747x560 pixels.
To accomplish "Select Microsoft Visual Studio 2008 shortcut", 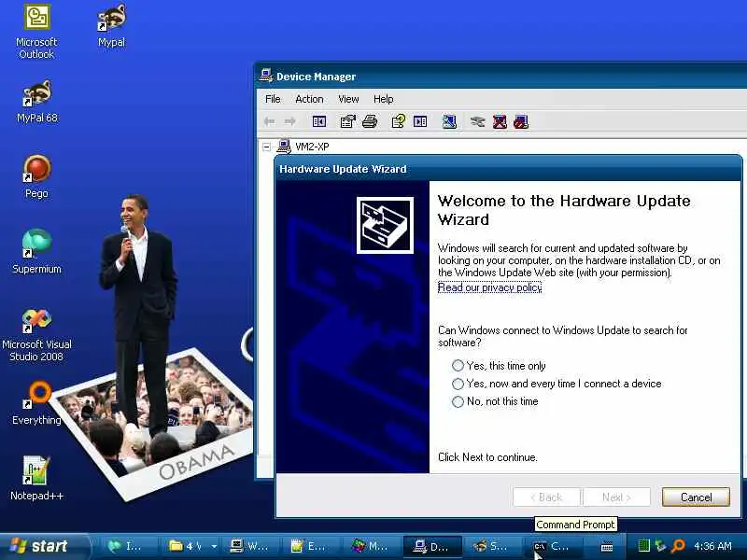I will tap(36, 335).
